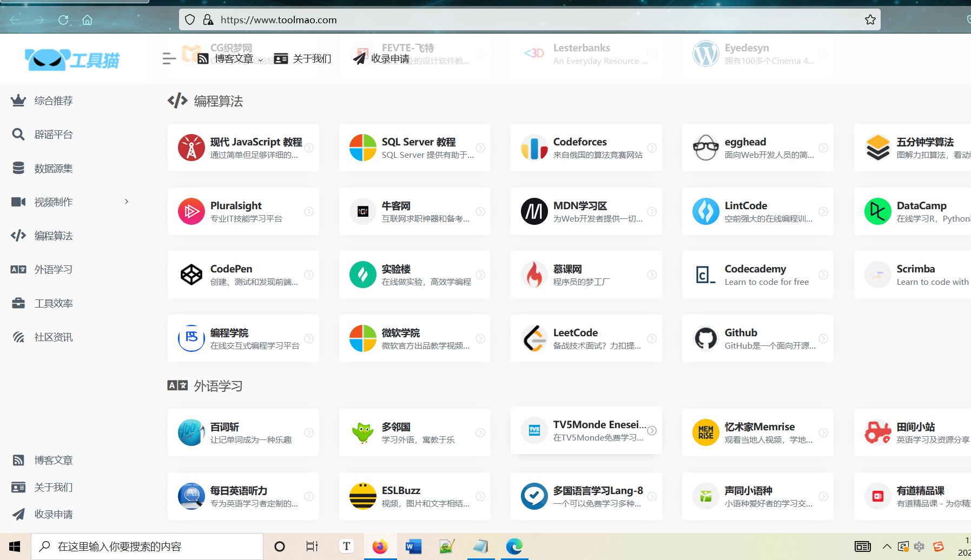
Task: Click the detail arrow on 牛客网 card
Action: pyautogui.click(x=480, y=211)
